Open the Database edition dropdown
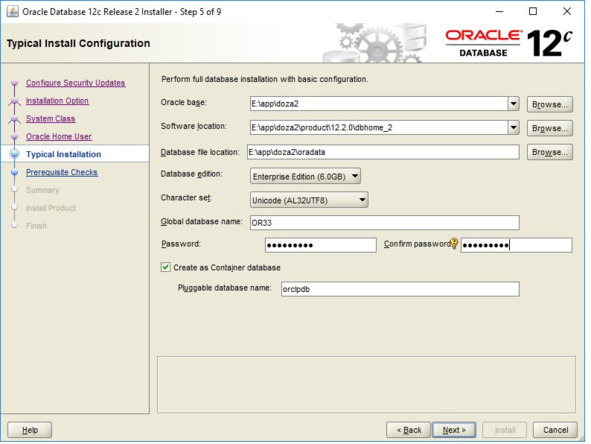591x444 pixels. coord(305,176)
